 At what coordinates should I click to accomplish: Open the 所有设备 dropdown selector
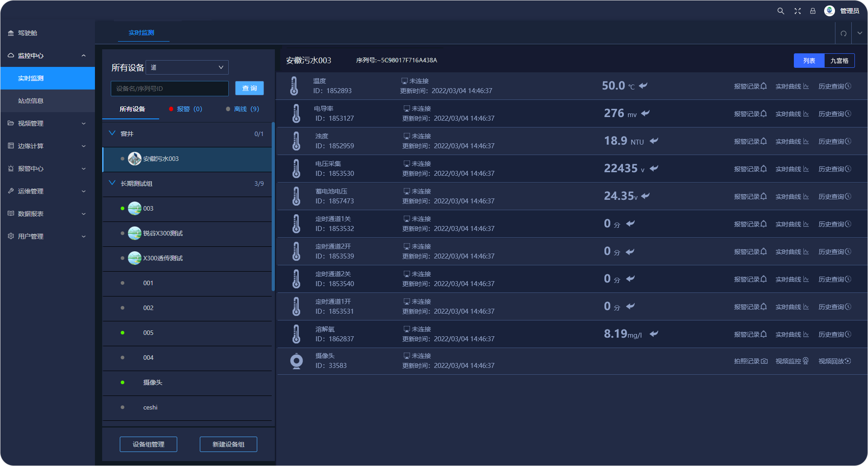(187, 67)
